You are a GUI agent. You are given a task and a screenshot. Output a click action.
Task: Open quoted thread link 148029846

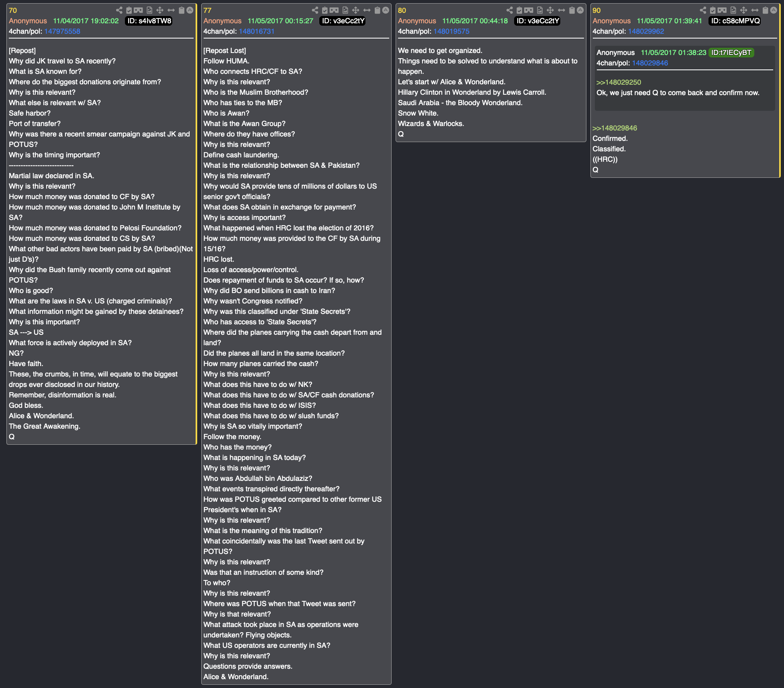pos(650,63)
